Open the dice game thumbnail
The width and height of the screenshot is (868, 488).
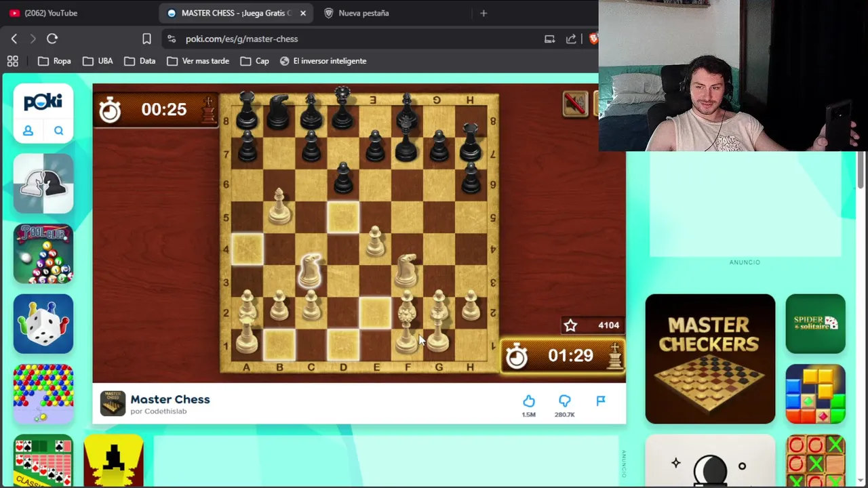point(43,324)
